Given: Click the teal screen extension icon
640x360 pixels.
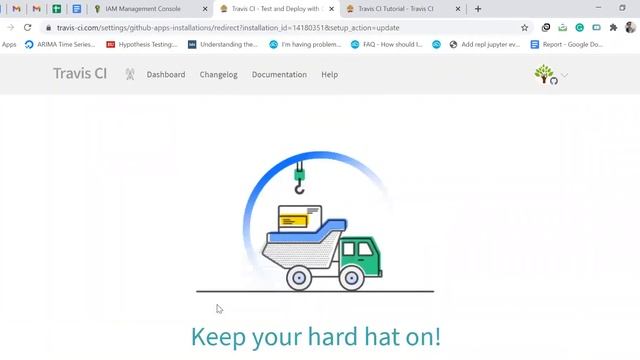Looking at the screenshot, I should pyautogui.click(x=596, y=28).
